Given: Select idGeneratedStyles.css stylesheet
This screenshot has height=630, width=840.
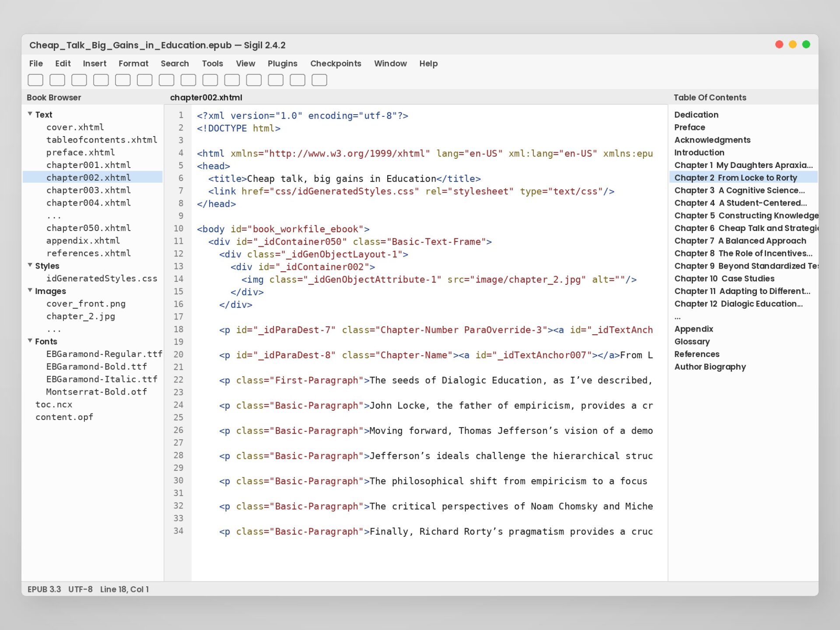Looking at the screenshot, I should tap(101, 279).
